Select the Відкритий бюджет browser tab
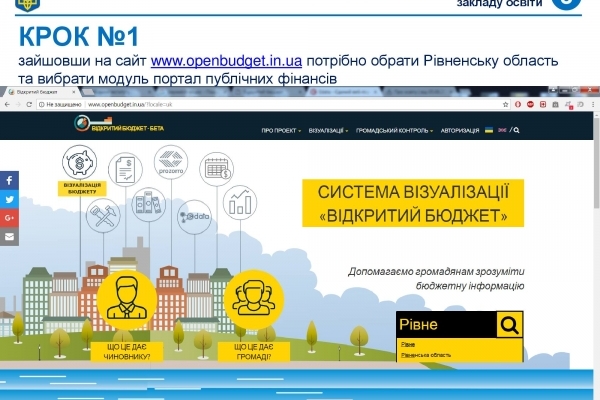The width and height of the screenshot is (600, 400). tap(40, 91)
